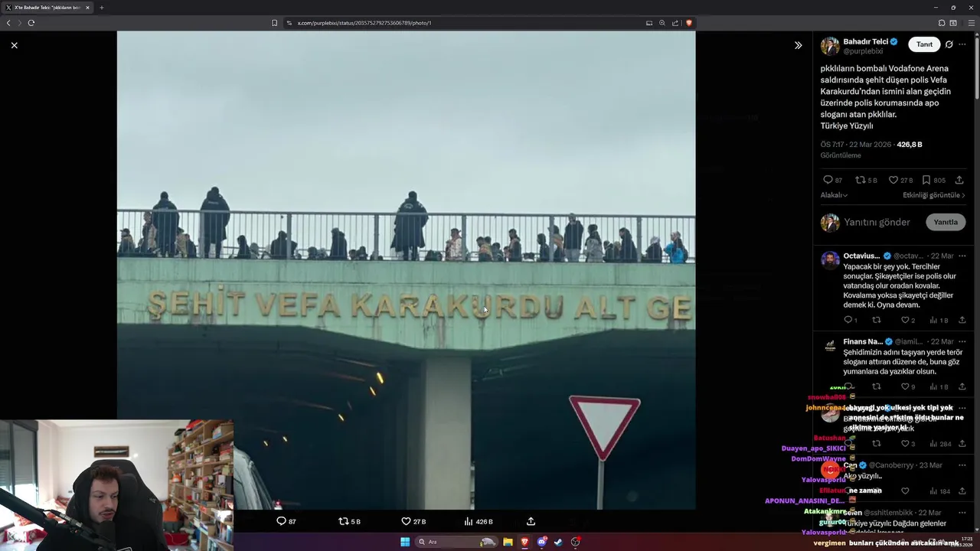
Task: Open File Explorer from taskbar
Action: (508, 542)
